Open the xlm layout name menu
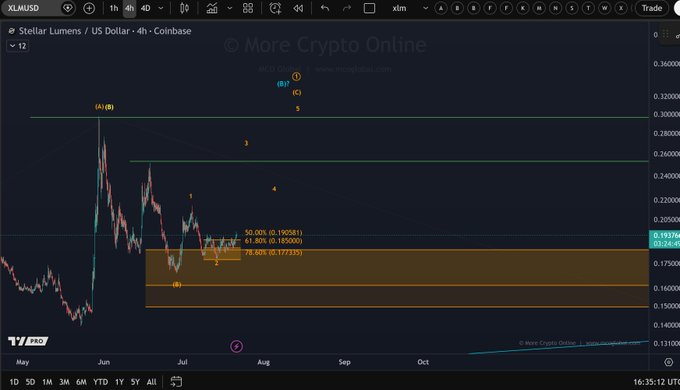The width and height of the screenshot is (680, 390). pyautogui.click(x=399, y=8)
